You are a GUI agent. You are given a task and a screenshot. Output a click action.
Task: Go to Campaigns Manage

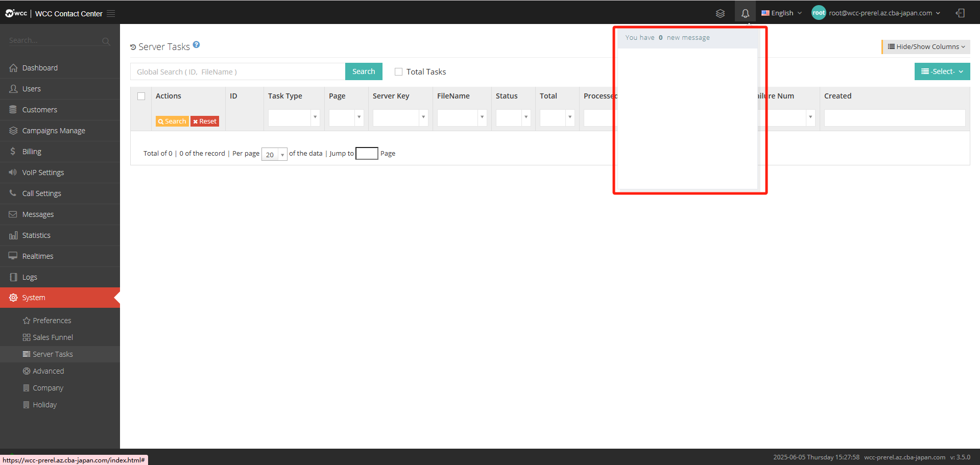[60, 131]
